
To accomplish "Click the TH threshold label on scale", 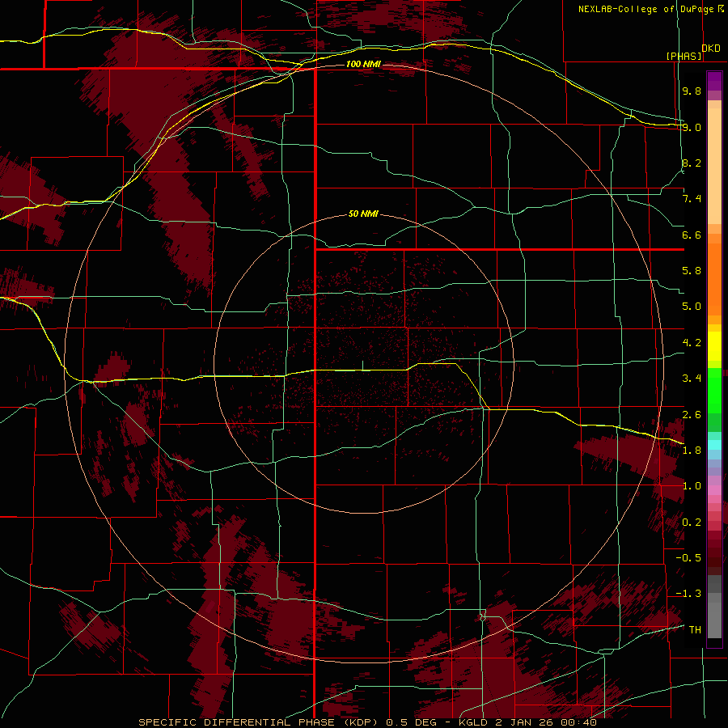I will click(695, 630).
